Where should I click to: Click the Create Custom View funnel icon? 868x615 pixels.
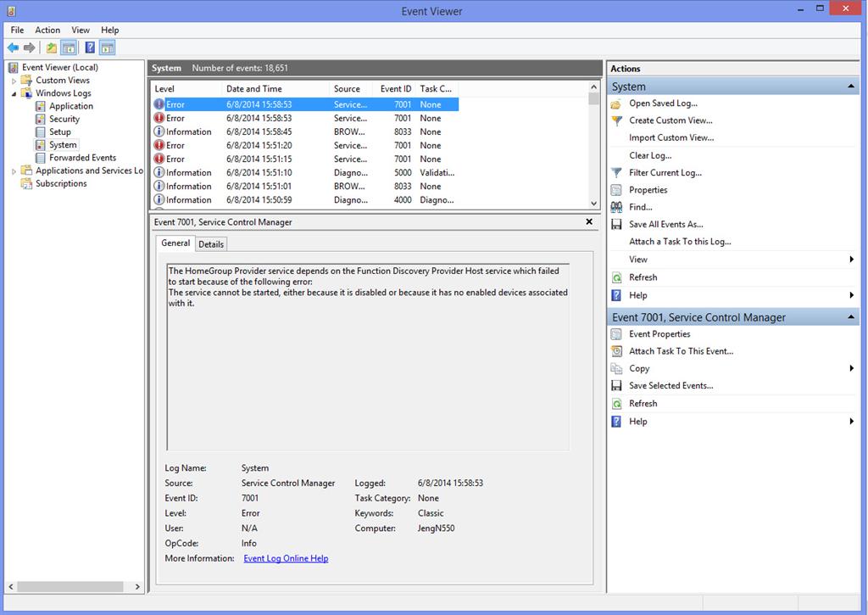(x=616, y=120)
